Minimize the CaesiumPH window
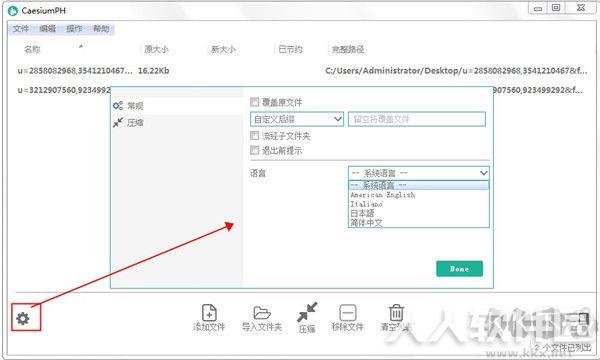This screenshot has height=360, width=600. click(x=538, y=8)
